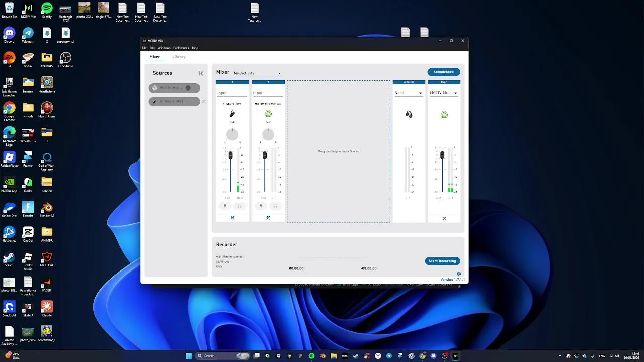
Task: Toggle channel 1 headphone solo
Action: point(239,206)
